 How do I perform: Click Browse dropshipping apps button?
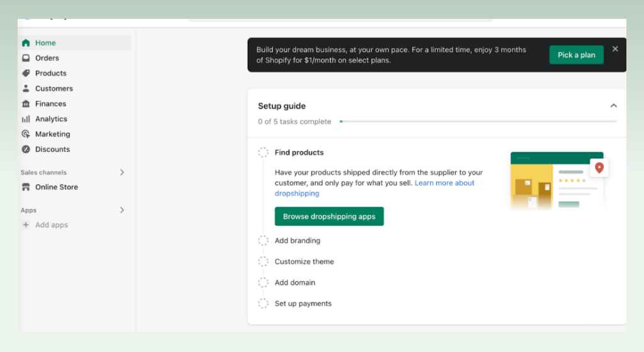(x=329, y=216)
